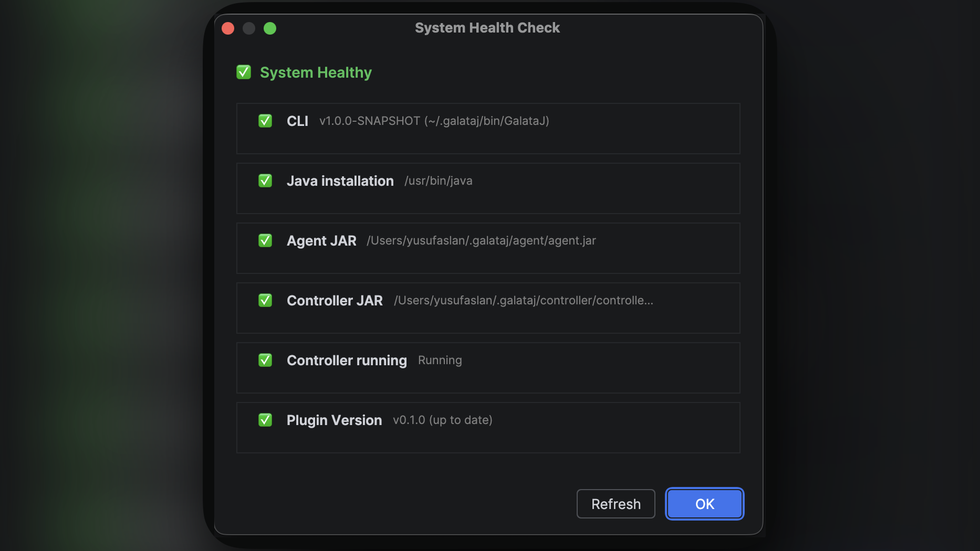980x551 pixels.
Task: Click the Controller running status icon
Action: click(x=265, y=360)
